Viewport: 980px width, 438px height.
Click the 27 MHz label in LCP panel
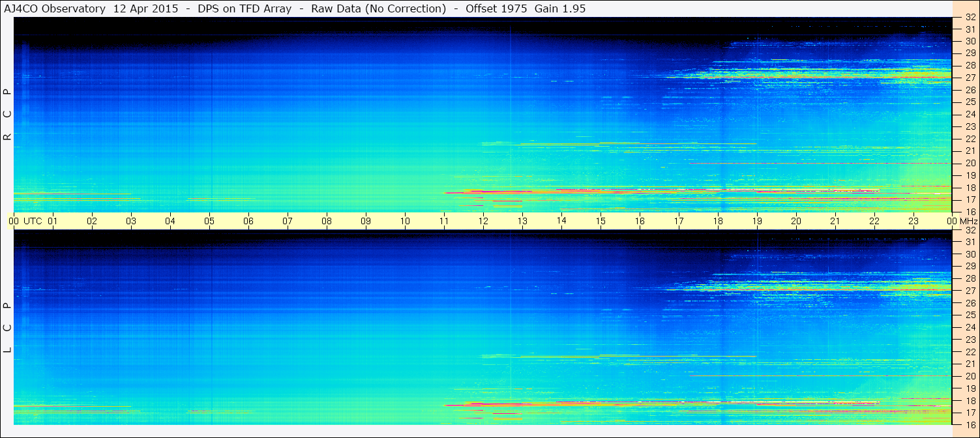[x=970, y=291]
